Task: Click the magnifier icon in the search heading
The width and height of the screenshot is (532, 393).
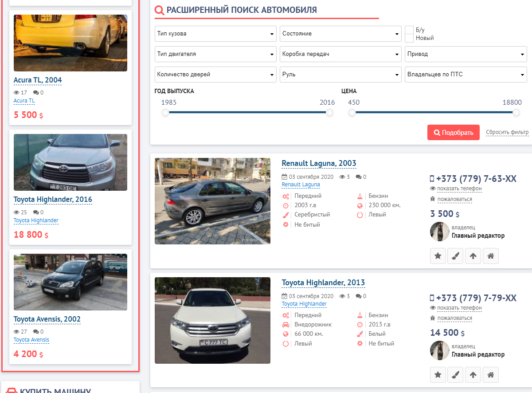Action: 159,10
